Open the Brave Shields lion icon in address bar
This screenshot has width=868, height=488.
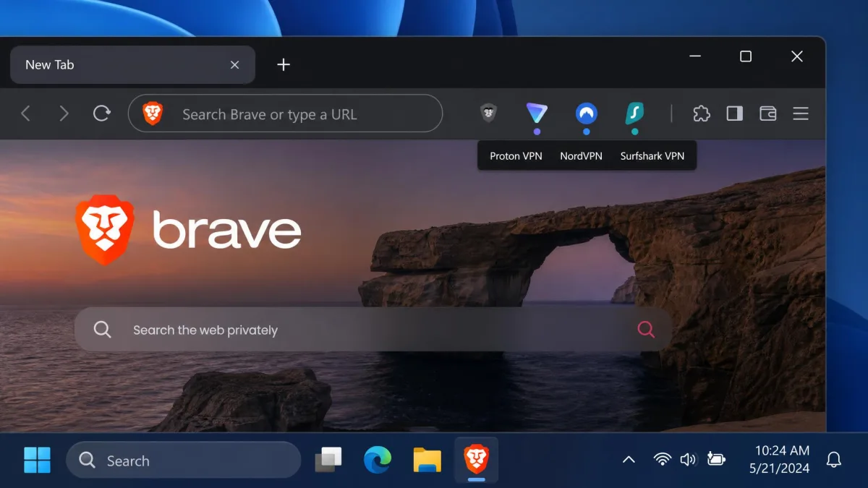coord(153,114)
